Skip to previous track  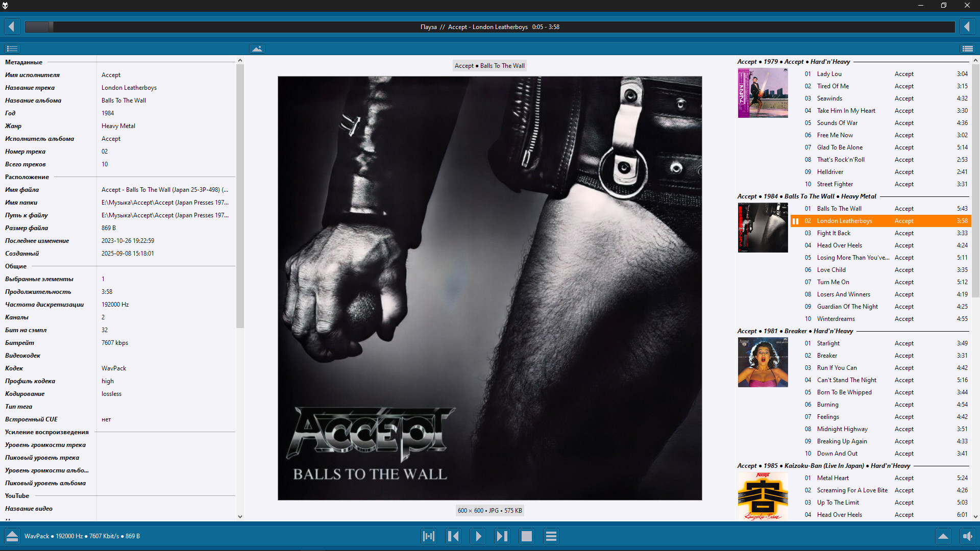[x=453, y=536]
